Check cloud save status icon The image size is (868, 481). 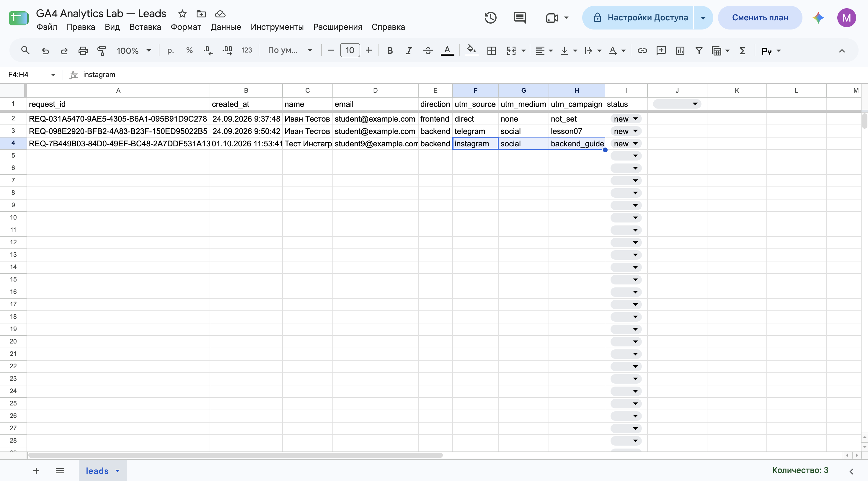(220, 14)
